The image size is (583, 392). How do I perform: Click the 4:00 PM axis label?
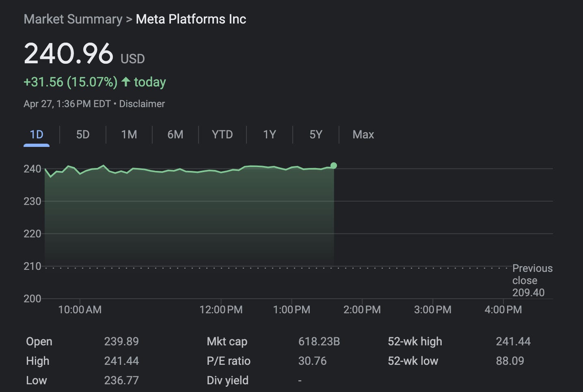coord(503,310)
